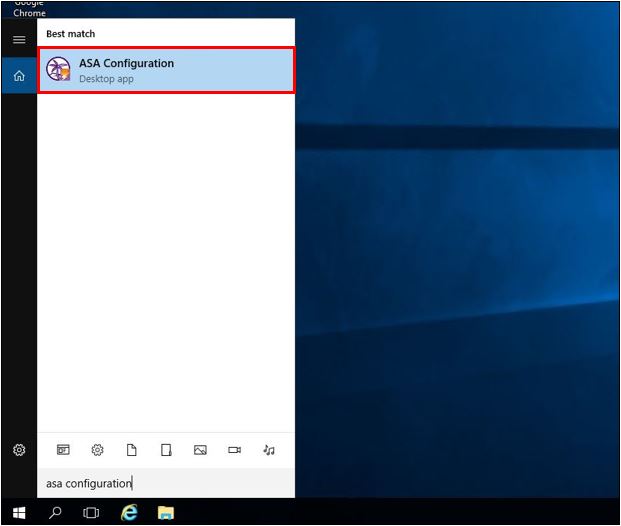This screenshot has height=526, width=621.
Task: Filter search results by Apps
Action: coord(63,450)
